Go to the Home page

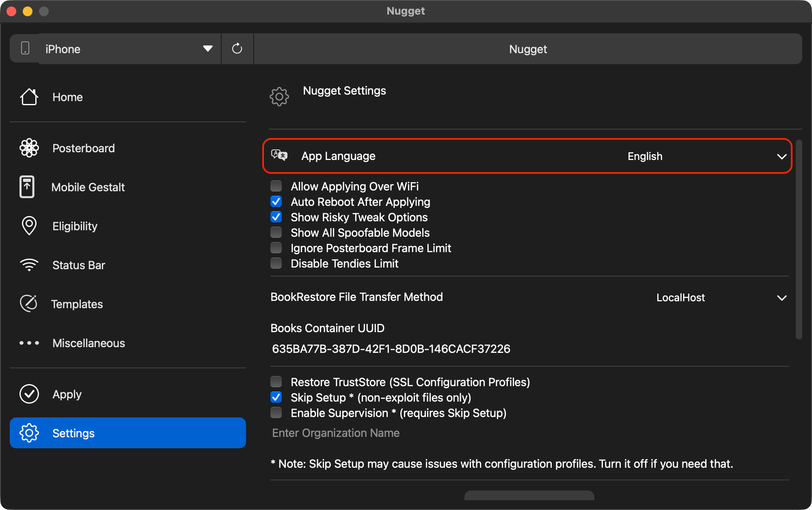coord(67,97)
